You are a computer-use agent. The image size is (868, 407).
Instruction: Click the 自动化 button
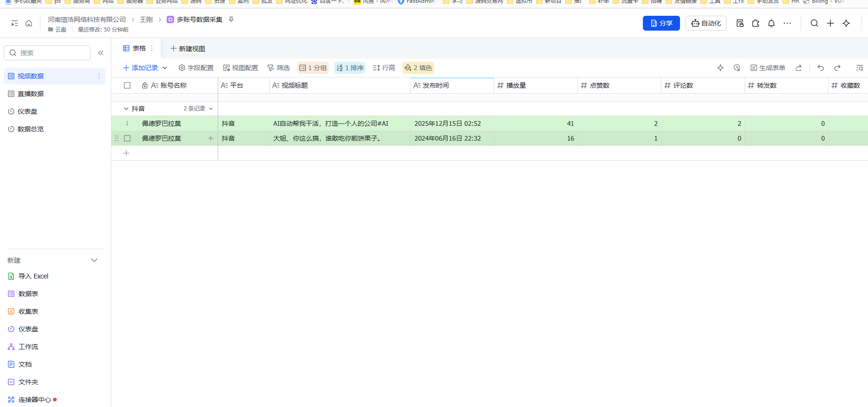click(x=706, y=23)
